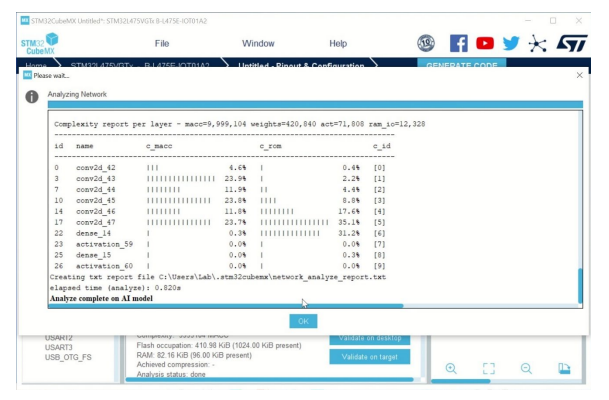Click the STM32CubeMX logo
Image resolution: width=609 pixels, height=400 pixels.
tap(39, 43)
